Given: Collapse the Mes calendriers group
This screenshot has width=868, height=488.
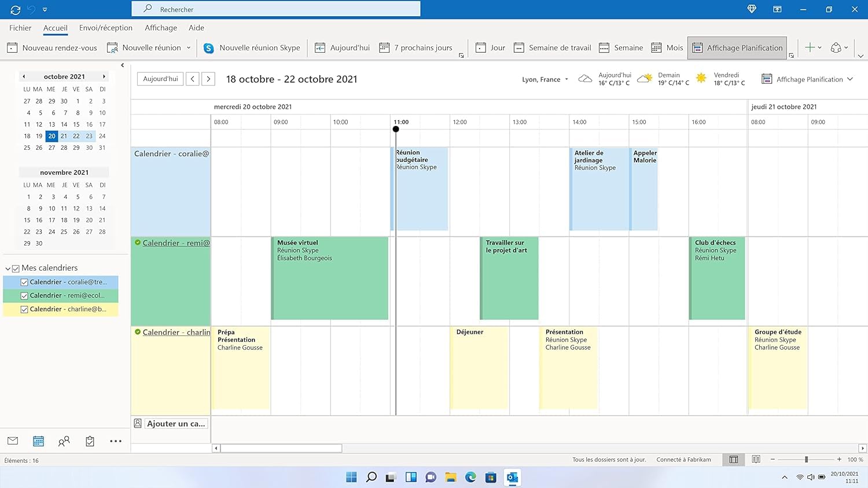Looking at the screenshot, I should click(x=8, y=268).
